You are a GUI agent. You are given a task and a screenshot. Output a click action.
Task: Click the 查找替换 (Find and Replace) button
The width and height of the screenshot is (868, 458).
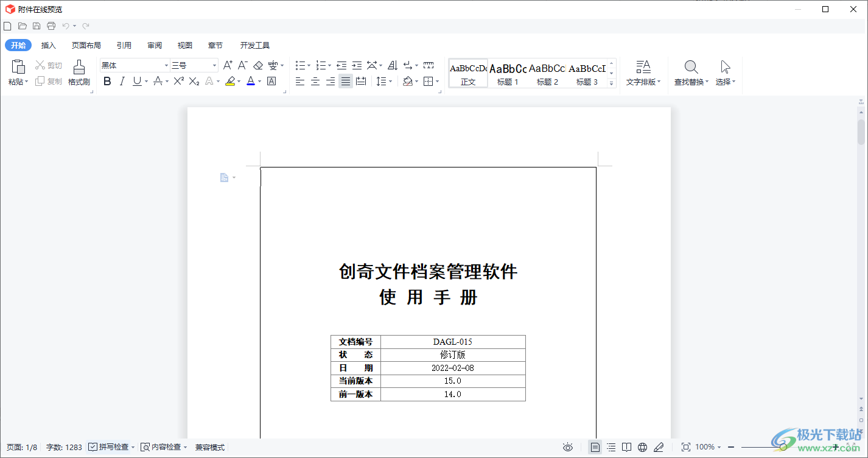(x=691, y=72)
